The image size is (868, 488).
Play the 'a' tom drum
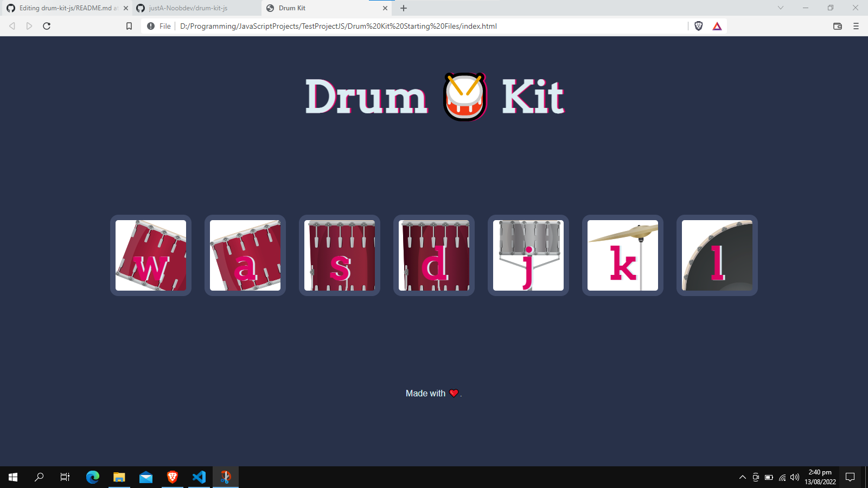pyautogui.click(x=245, y=255)
